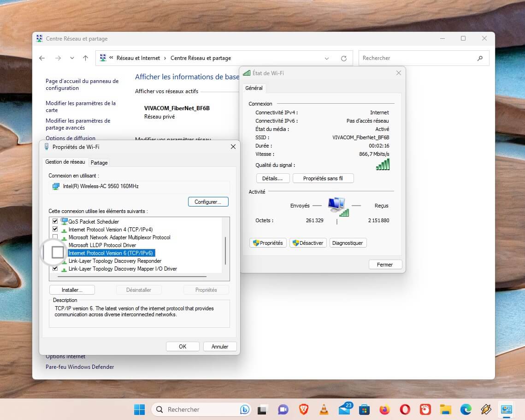This screenshot has width=525, height=420.
Task: Close État de Wi-Fi with Fermer
Action: click(x=385, y=264)
